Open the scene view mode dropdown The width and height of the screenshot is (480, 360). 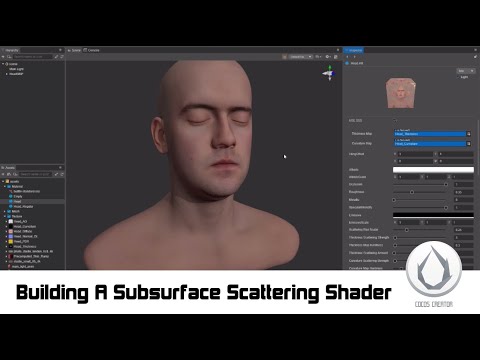click(x=300, y=57)
